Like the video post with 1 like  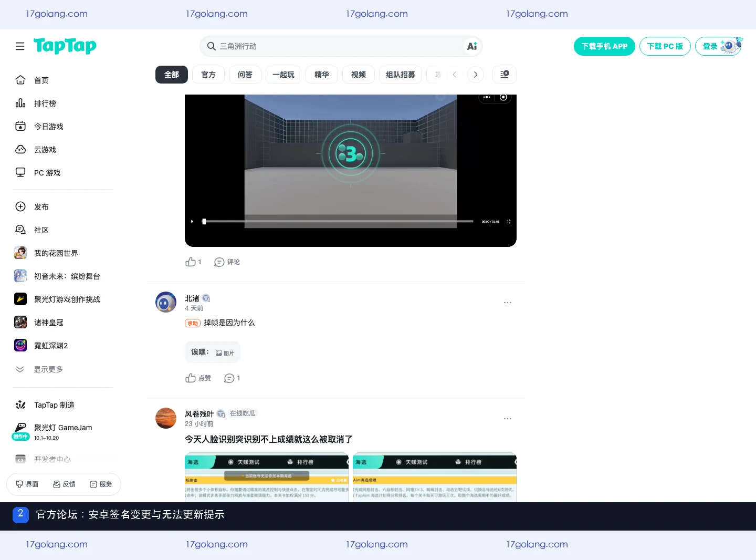tap(193, 262)
